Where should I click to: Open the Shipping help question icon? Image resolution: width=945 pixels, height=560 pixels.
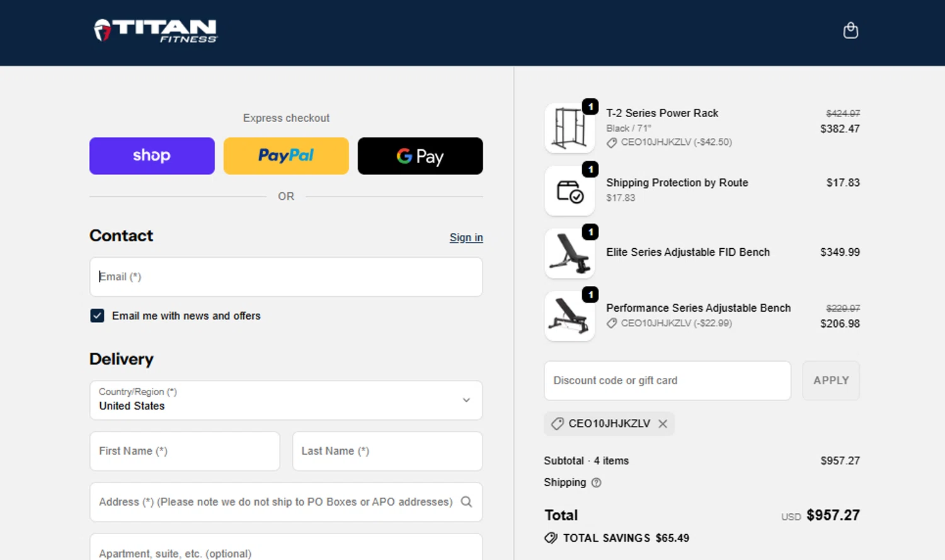click(x=596, y=483)
